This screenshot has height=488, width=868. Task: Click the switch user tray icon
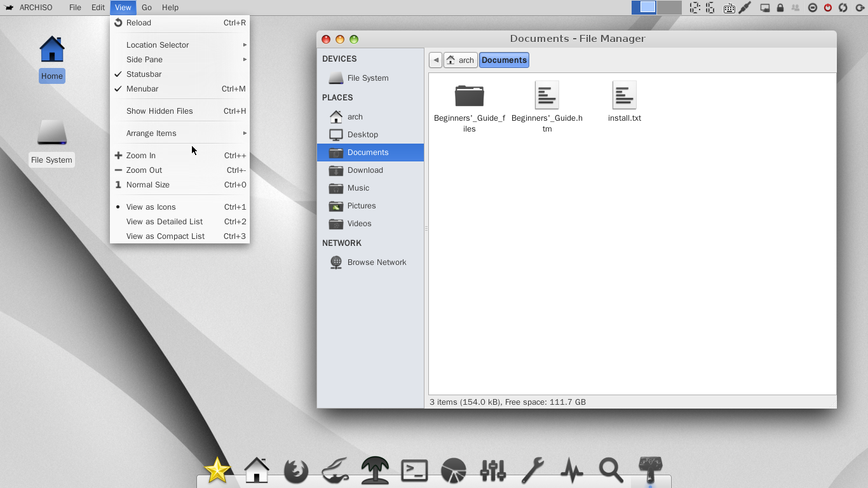point(796,8)
